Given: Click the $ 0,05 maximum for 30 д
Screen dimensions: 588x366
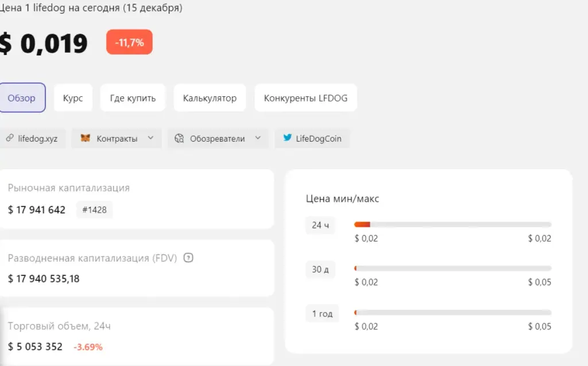Looking at the screenshot, I should pyautogui.click(x=540, y=282).
